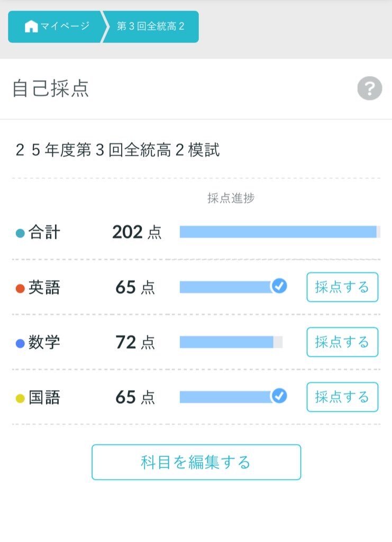Click the 科目を編集する button
Viewport: 392px width, 542px height.
click(x=196, y=462)
